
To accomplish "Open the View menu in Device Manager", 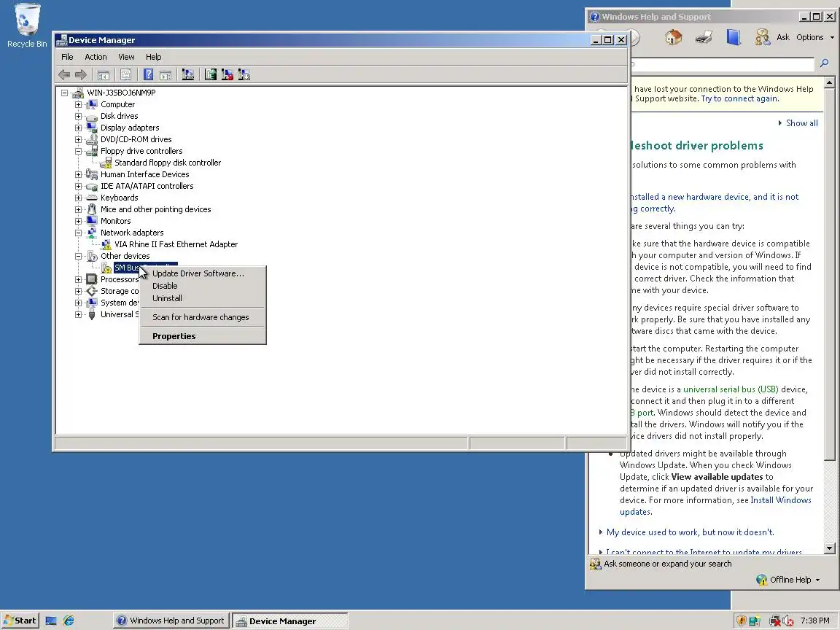I will (x=126, y=57).
